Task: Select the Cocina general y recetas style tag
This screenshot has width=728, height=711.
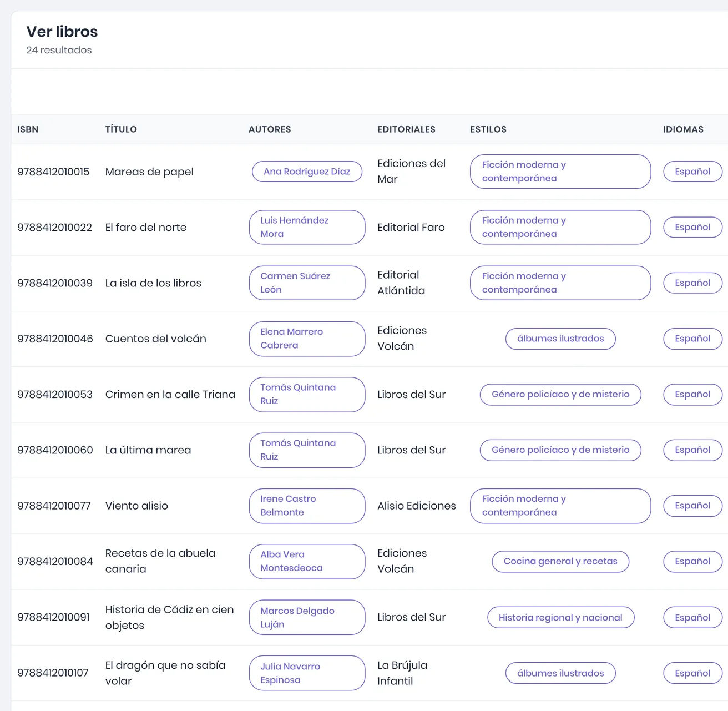Action: [560, 561]
